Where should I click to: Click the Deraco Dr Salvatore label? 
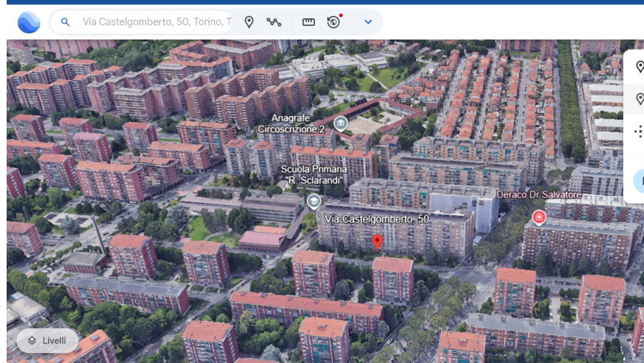(x=539, y=194)
